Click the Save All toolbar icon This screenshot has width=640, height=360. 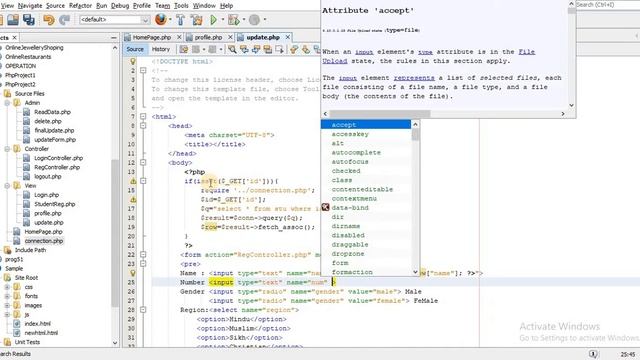pyautogui.click(x=29, y=19)
